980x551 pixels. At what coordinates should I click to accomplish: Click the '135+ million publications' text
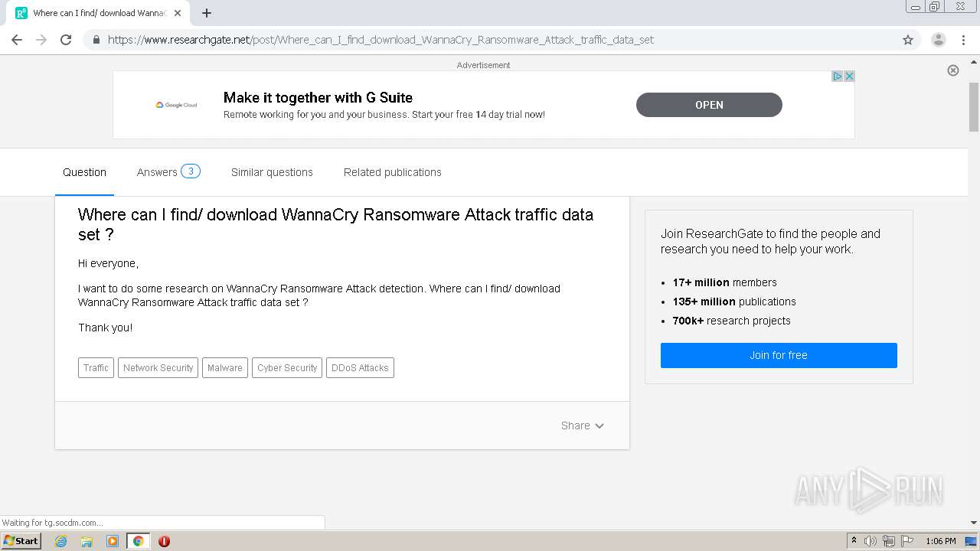click(734, 302)
